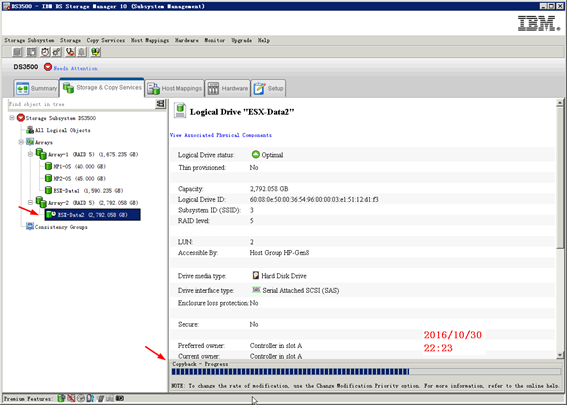
Task: Click the fifth gray Premium Features icon
Action: click(101, 398)
